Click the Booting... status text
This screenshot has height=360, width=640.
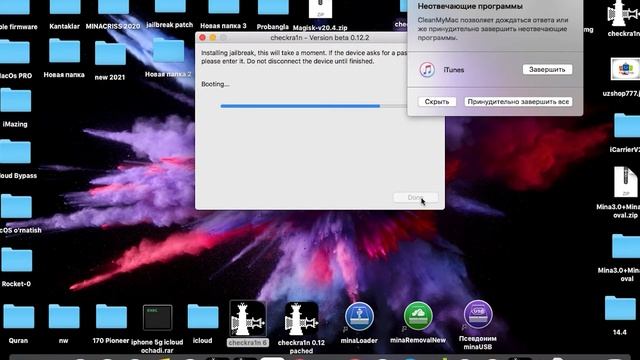tap(215, 84)
